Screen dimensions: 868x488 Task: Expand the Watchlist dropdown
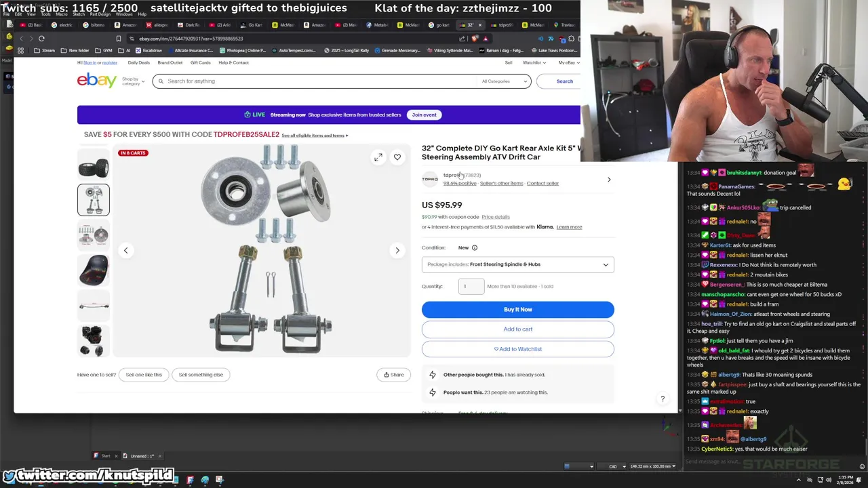pyautogui.click(x=534, y=62)
